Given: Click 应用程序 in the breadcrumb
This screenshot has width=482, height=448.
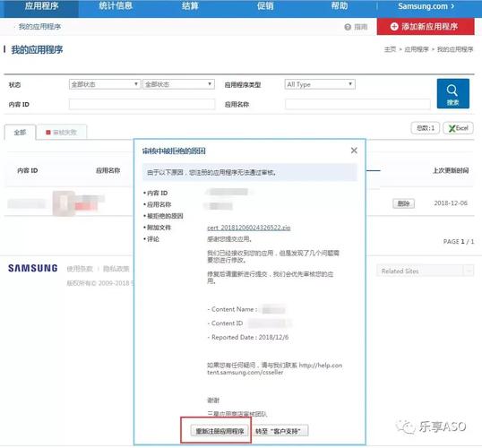Looking at the screenshot, I should click(417, 49).
